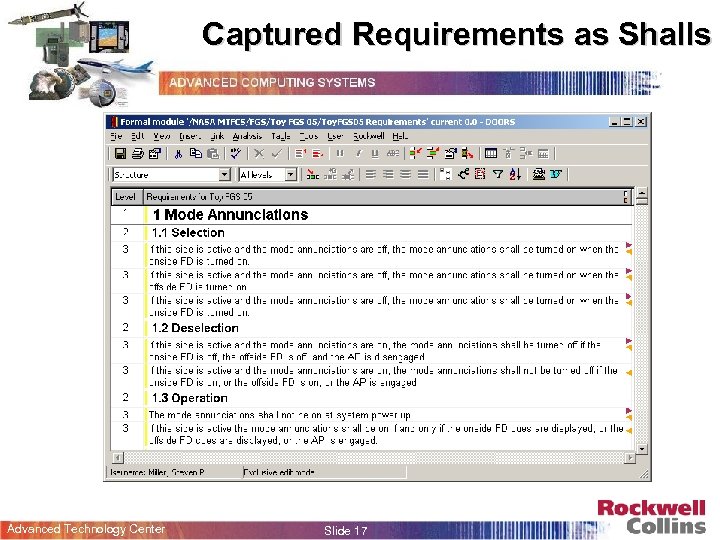This screenshot has height=540, width=720.
Task: Click the typewriter-like icon near toolbar end
Action: (x=539, y=174)
